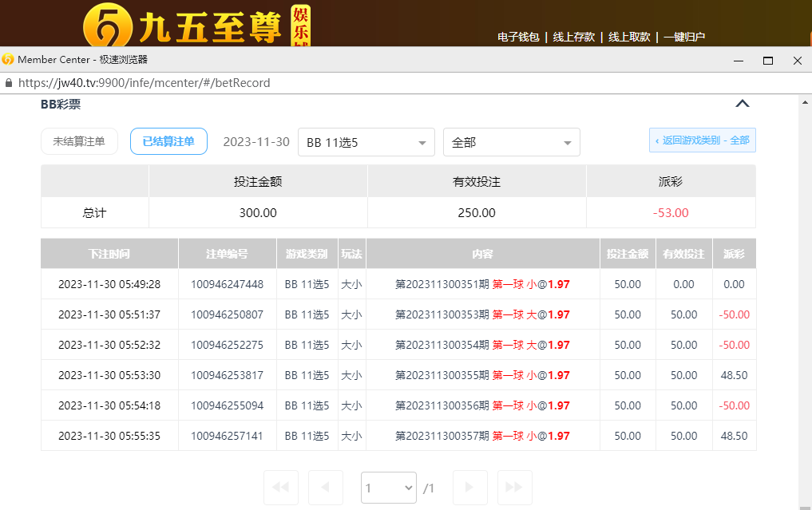
Task: Click the next page arrow icon
Action: (x=469, y=487)
